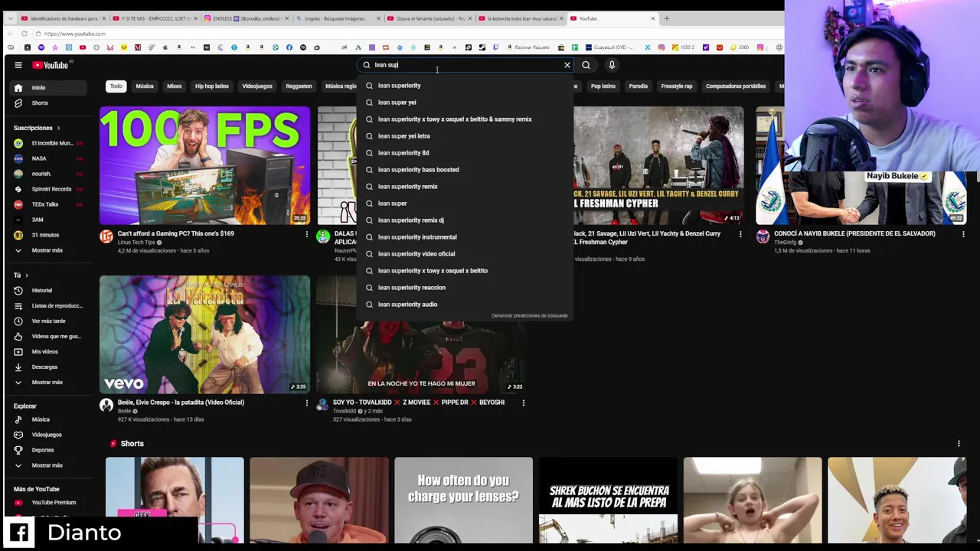Click the browser address bar URL
The image size is (980, 551).
[x=75, y=34]
